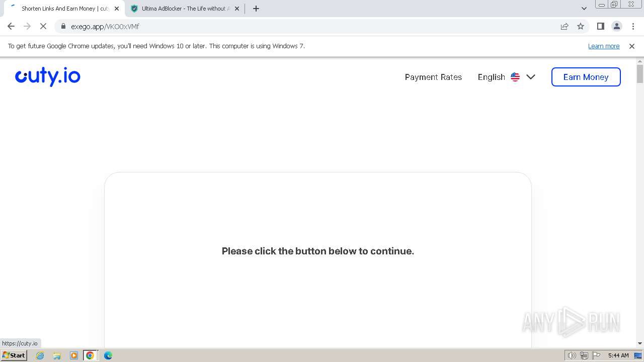
Task: Click the Earn Money button
Action: point(586,77)
